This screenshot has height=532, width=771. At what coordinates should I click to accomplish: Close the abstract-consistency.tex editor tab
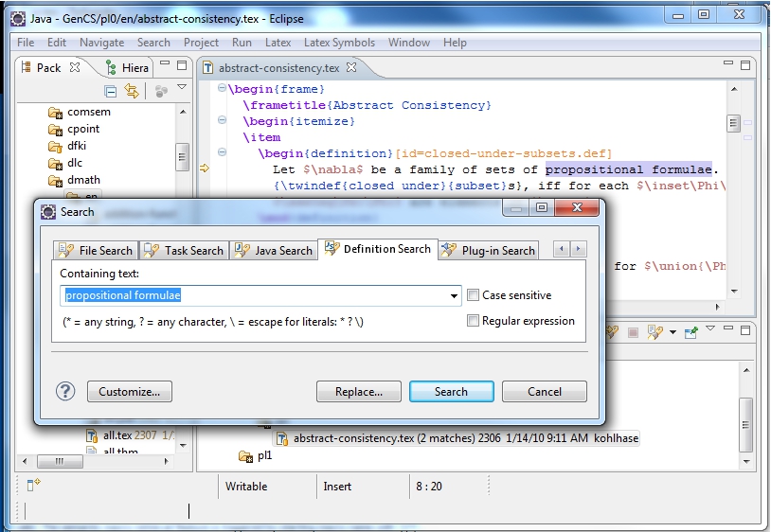click(351, 68)
